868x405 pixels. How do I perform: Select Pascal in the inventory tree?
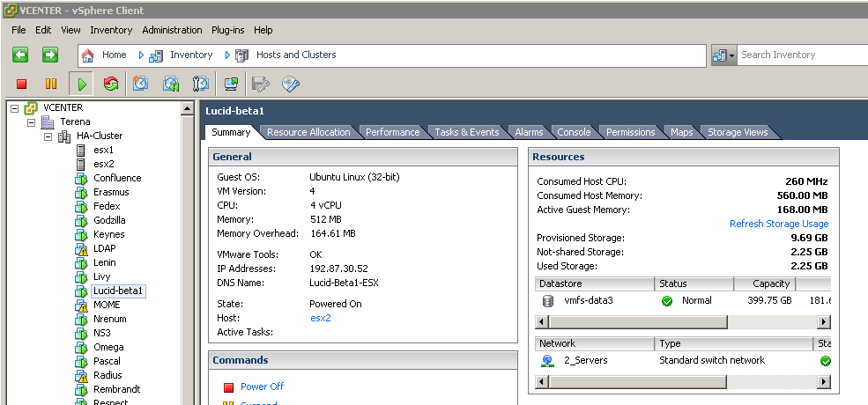(107, 361)
